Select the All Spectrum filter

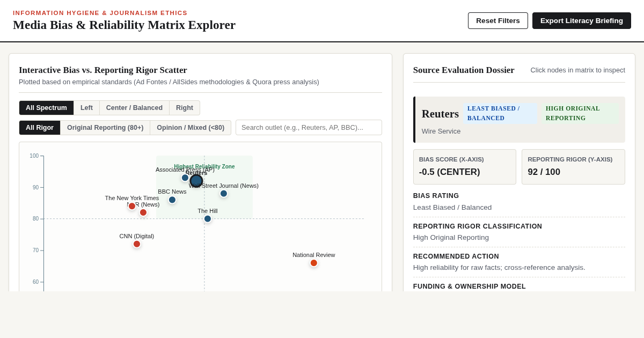click(46, 108)
